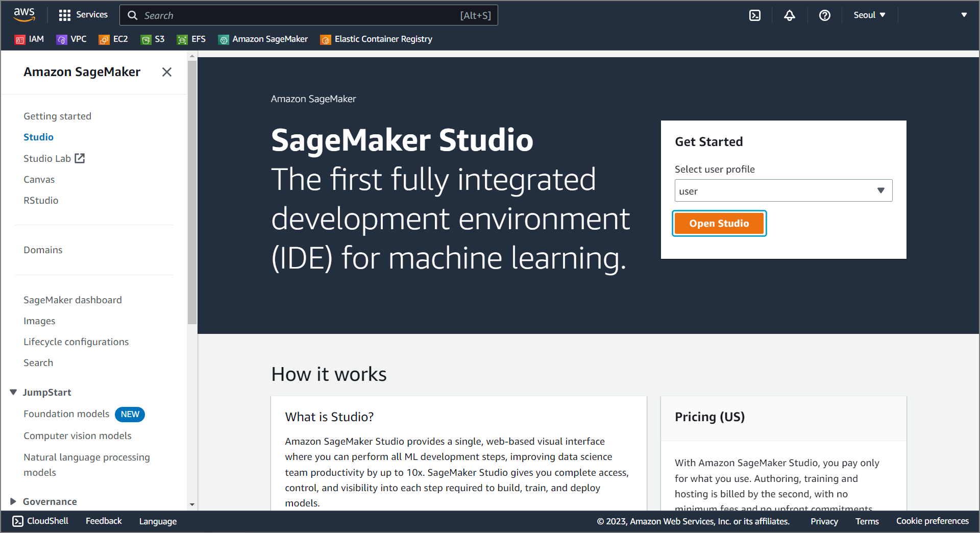
Task: Click the Amazon SageMaker favorites icon
Action: click(x=223, y=40)
